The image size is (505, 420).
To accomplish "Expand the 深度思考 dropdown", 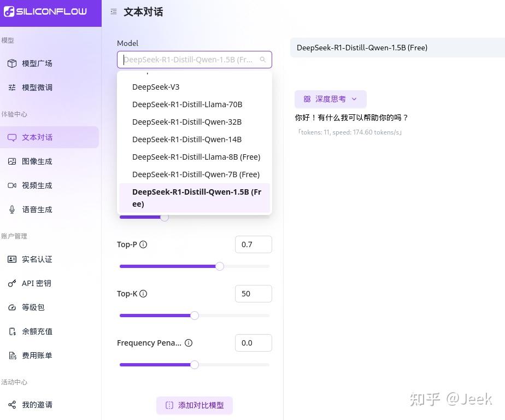I will point(330,99).
